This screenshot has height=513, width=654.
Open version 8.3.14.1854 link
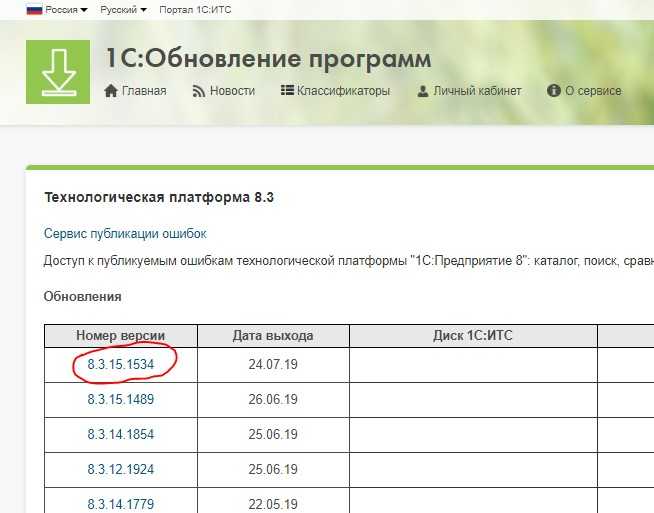click(x=121, y=434)
